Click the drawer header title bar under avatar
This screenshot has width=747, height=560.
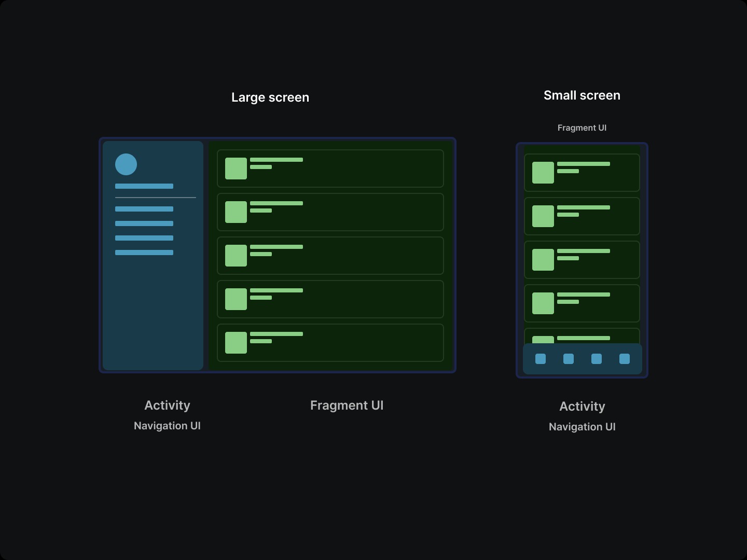(x=144, y=186)
